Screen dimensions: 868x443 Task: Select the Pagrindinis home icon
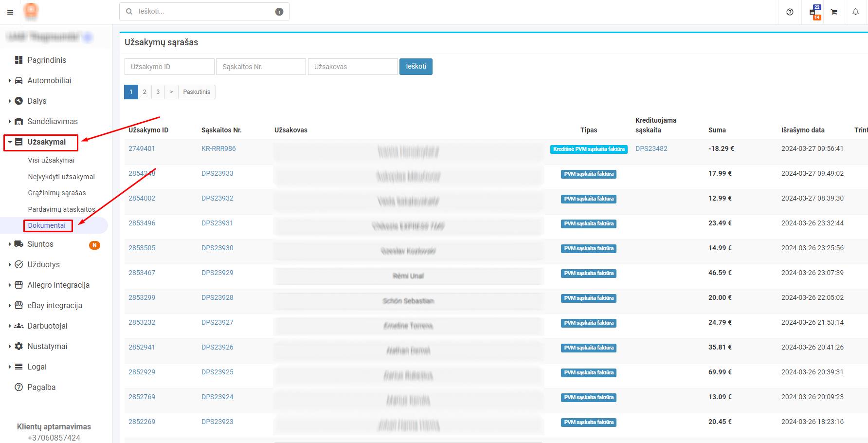pyautogui.click(x=18, y=60)
